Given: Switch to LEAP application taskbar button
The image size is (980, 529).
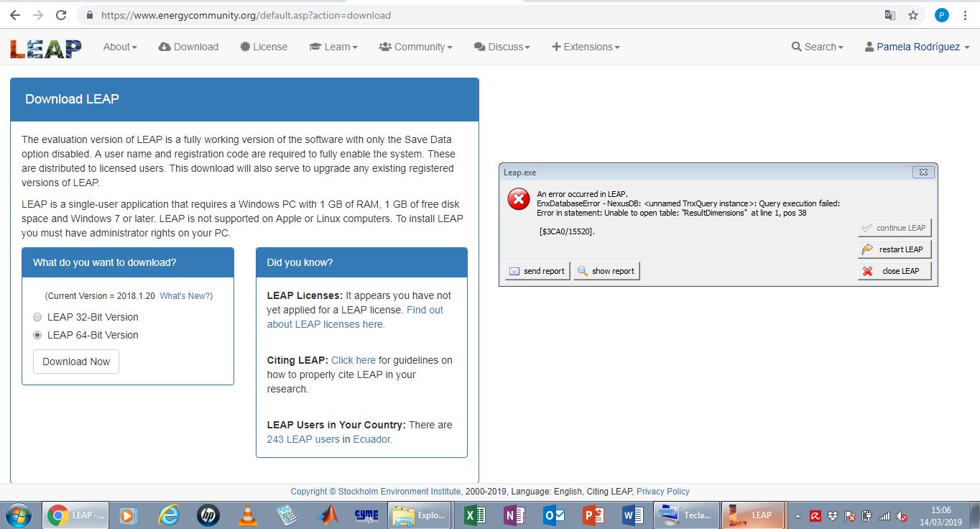Looking at the screenshot, I should pos(754,515).
